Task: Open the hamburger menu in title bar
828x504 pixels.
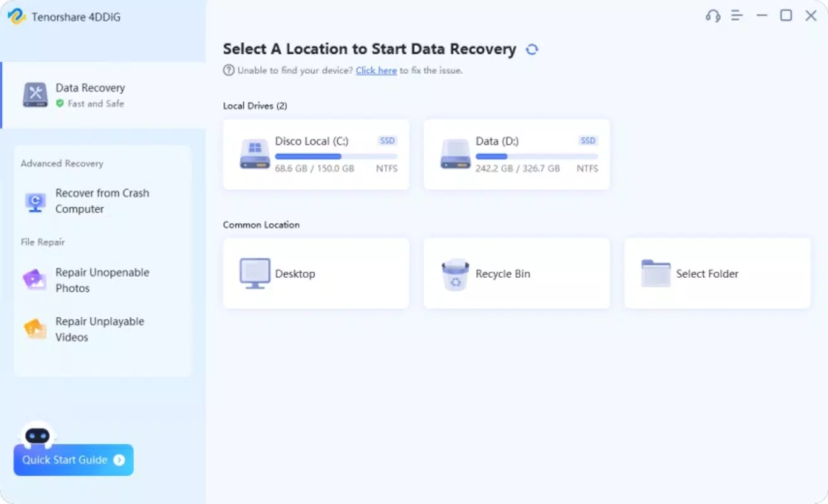Action: (x=737, y=16)
